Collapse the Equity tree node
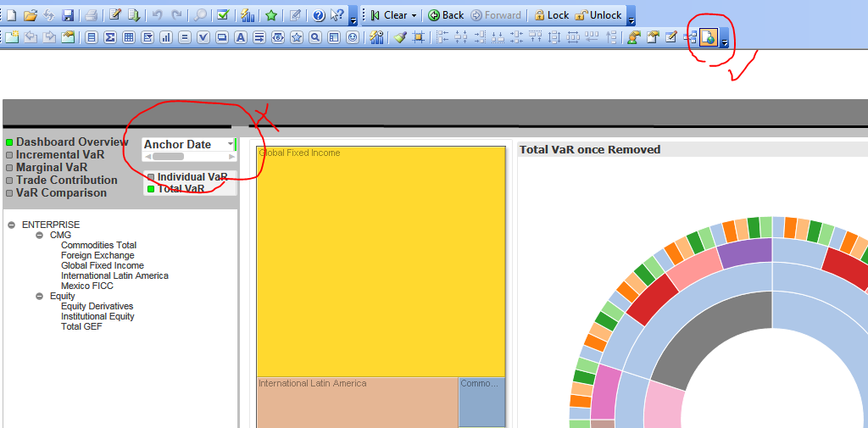Image resolution: width=868 pixels, height=428 pixels. tap(39, 297)
